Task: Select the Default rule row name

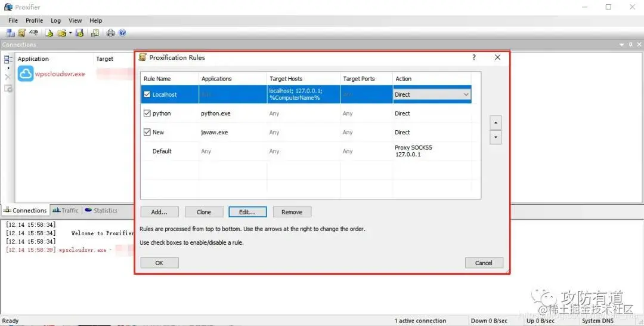Action: click(162, 151)
